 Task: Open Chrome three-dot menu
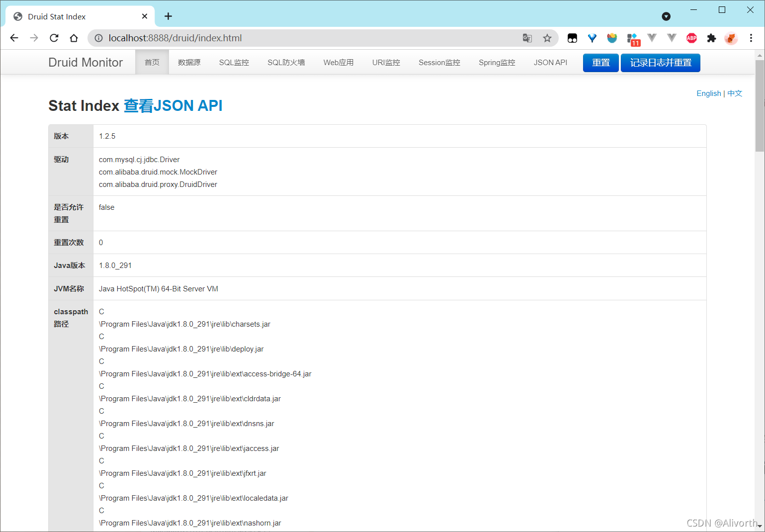click(751, 38)
